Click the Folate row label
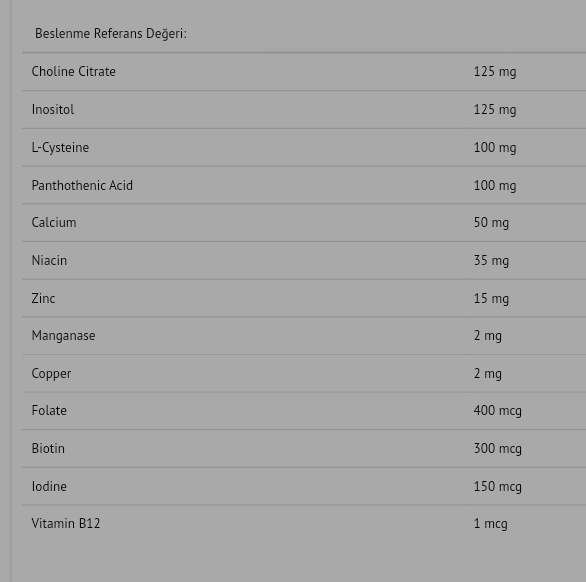This screenshot has height=582, width=586. point(49,410)
